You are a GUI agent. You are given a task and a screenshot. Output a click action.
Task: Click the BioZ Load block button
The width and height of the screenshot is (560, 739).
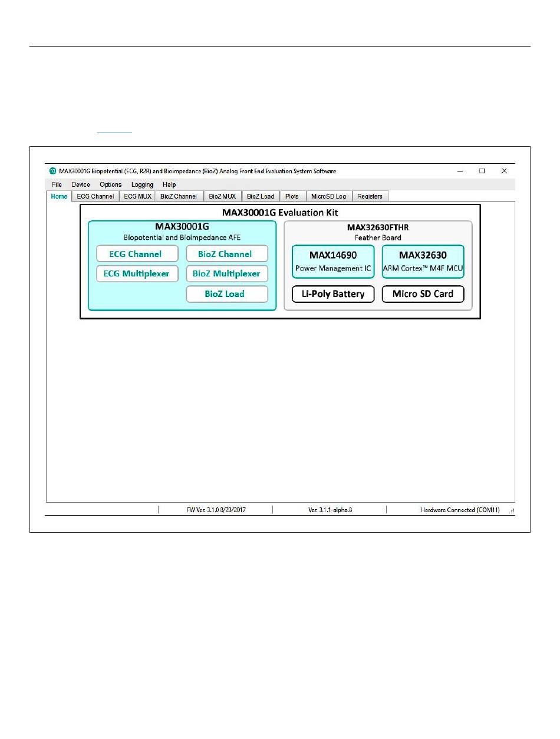227,293
